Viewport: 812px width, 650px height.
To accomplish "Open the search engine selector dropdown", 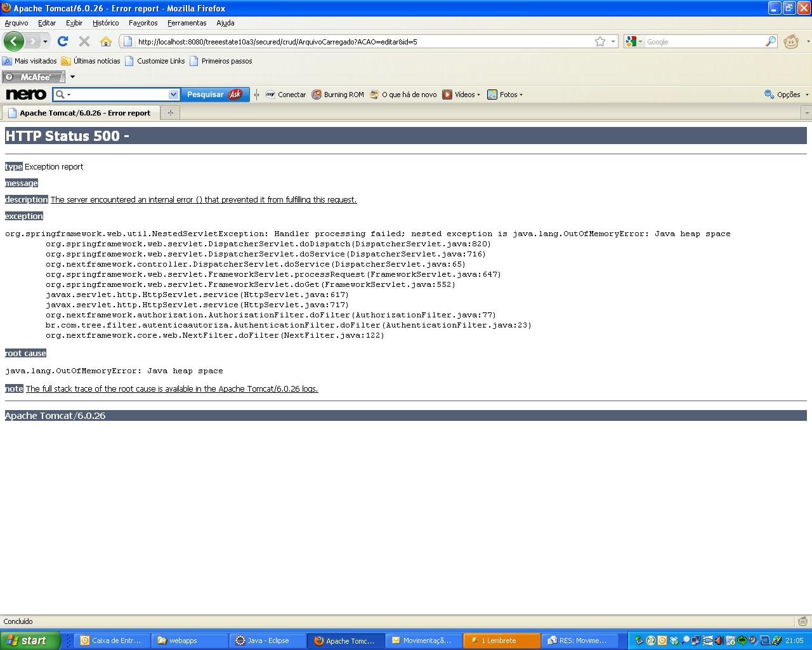I will (x=634, y=41).
